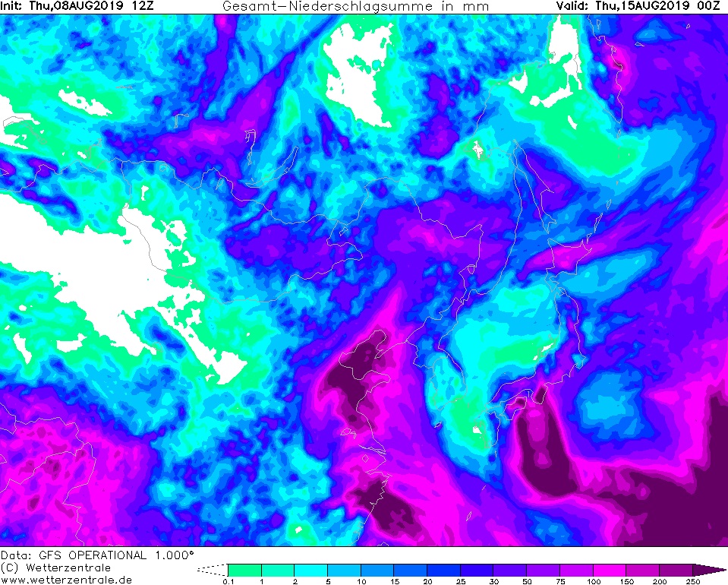The image size is (728, 585).
Task: Click the 30–50 mm legend color segment
Action: [x=510, y=570]
